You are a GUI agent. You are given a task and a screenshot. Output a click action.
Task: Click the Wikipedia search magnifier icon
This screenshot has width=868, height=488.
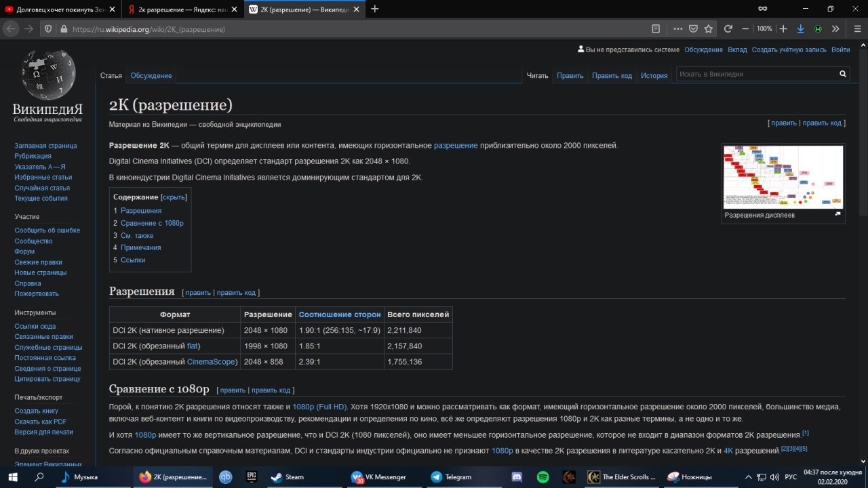pyautogui.click(x=844, y=74)
